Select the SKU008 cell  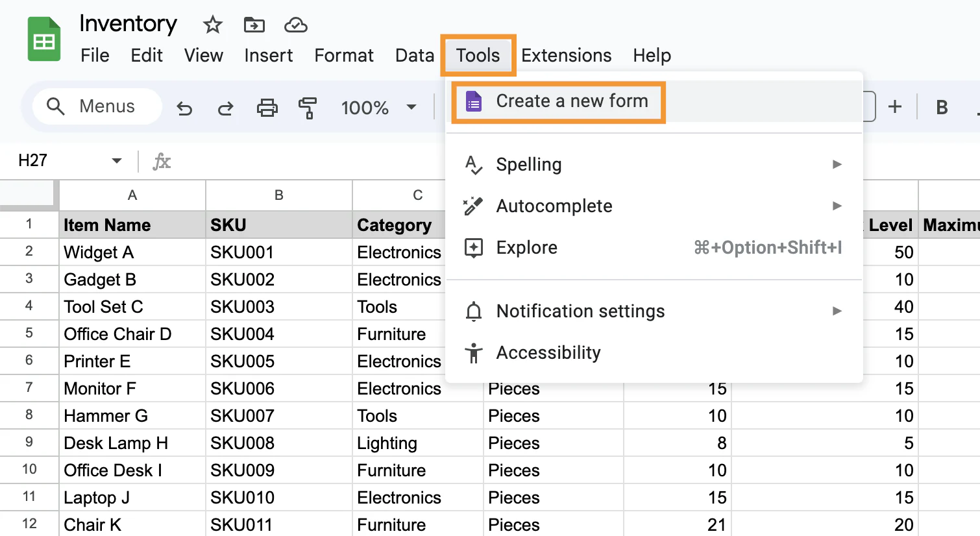pos(279,443)
